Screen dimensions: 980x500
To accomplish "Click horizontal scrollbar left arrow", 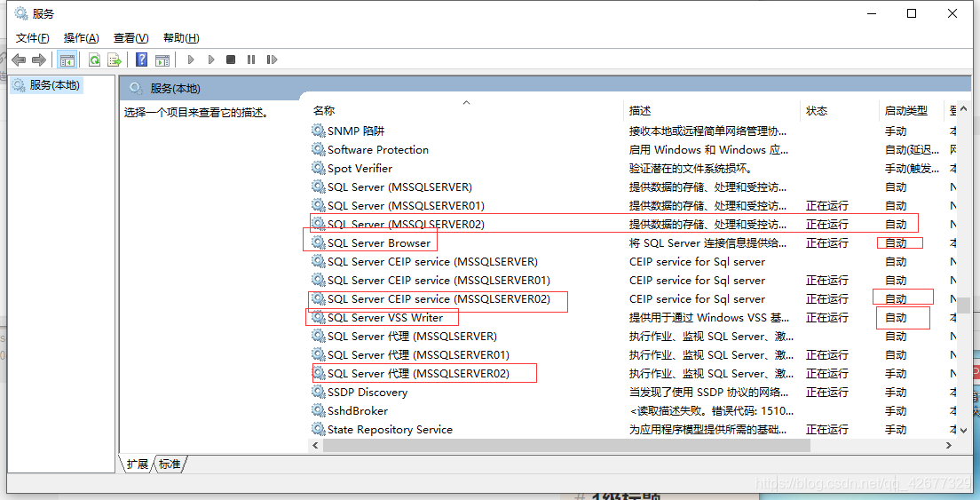I will [x=315, y=445].
